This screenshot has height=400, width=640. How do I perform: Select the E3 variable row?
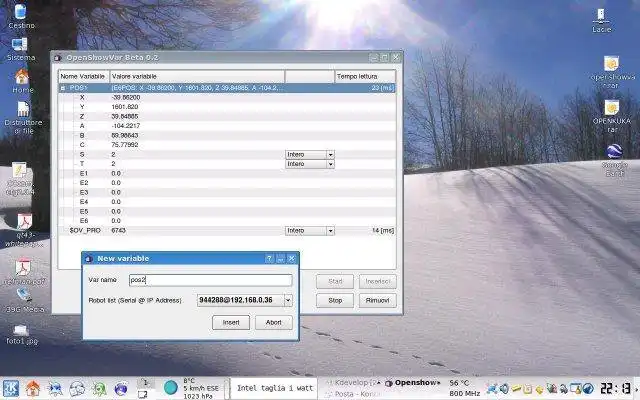click(227, 192)
